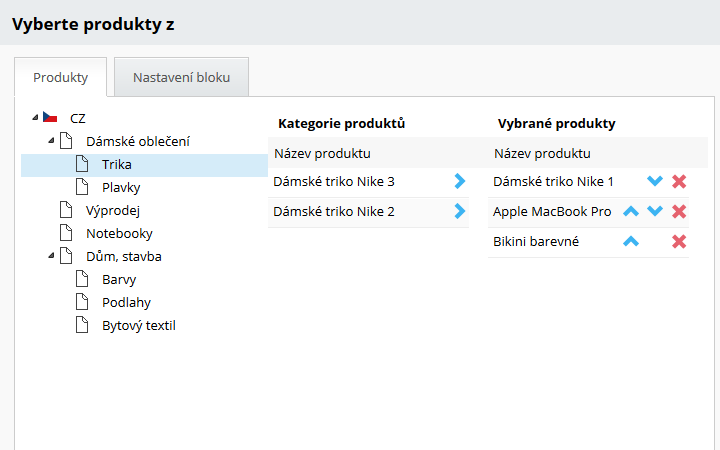Select the CZ tree node
Image resolution: width=720 pixels, height=450 pixels.
(x=78, y=118)
